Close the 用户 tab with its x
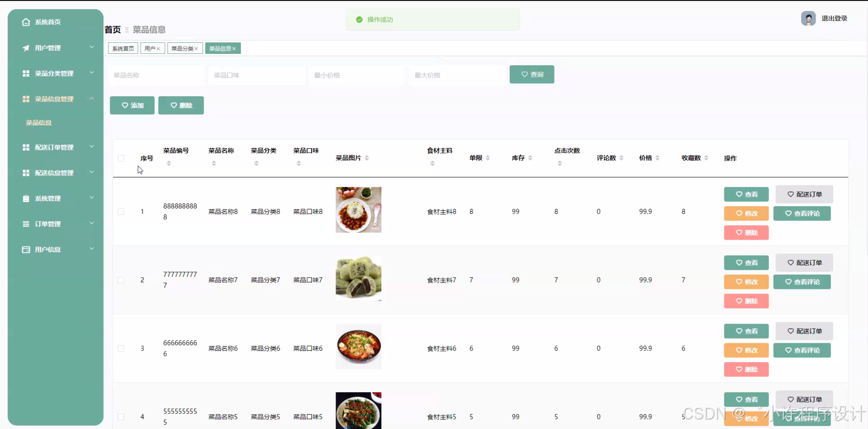The width and height of the screenshot is (868, 429). pos(158,49)
